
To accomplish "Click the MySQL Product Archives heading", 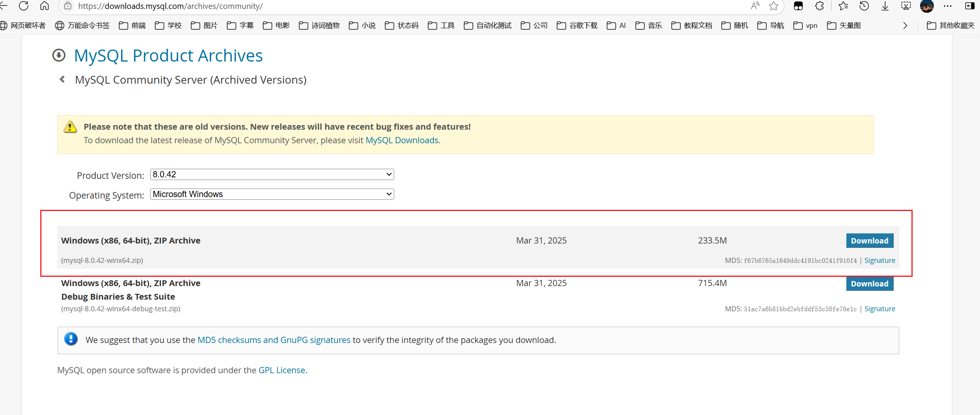I will (168, 55).
